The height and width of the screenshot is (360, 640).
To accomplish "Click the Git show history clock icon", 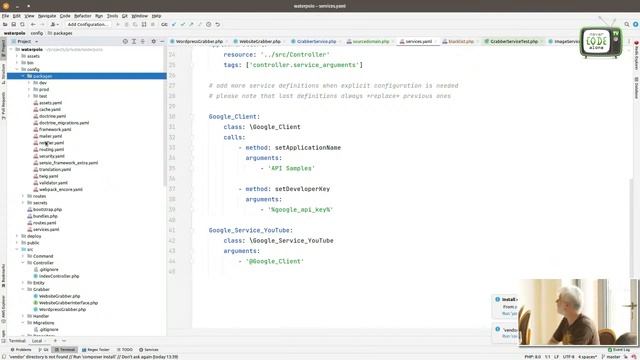I will [209, 24].
